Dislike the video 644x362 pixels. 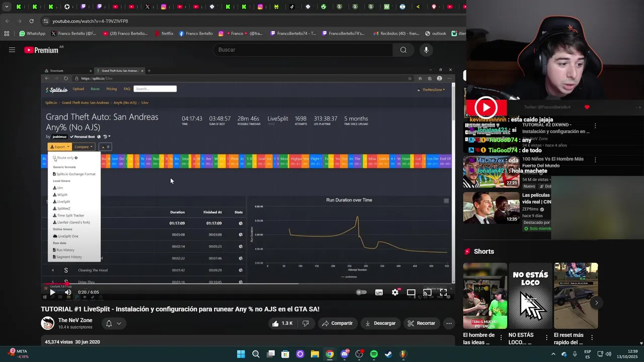305,323
